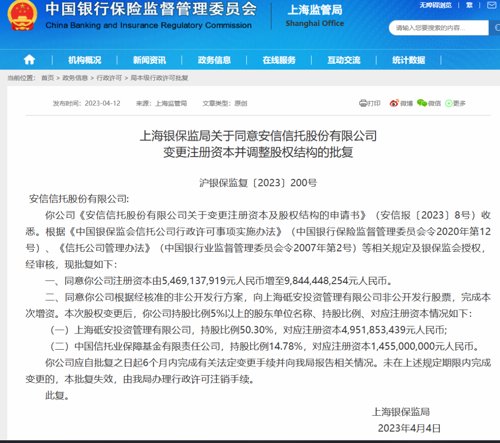Click the article title 上海银保监局关于同意安信信托
The width and height of the screenshot is (500, 443).
click(258, 136)
